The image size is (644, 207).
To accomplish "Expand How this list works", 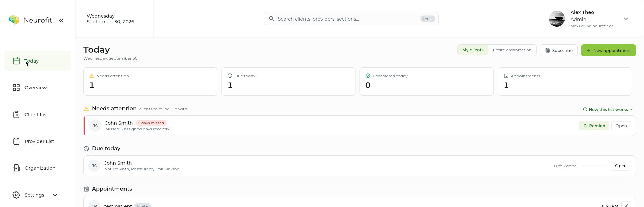I will 608,109.
